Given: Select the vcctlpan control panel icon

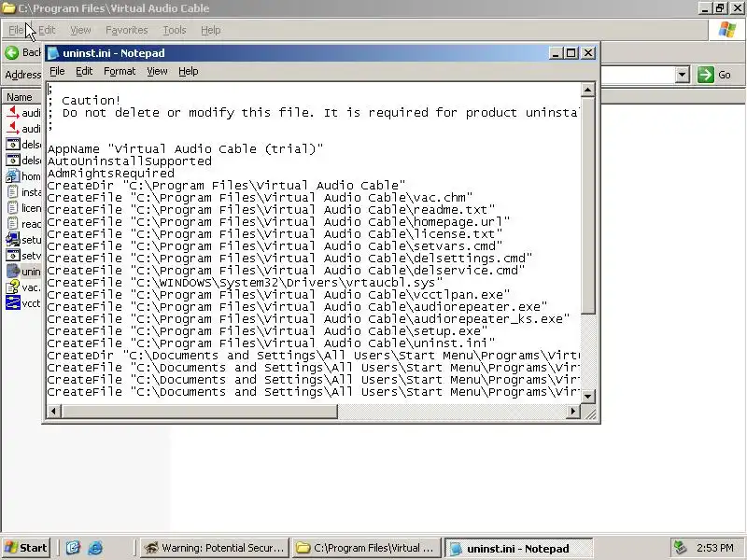Looking at the screenshot, I should point(13,303).
